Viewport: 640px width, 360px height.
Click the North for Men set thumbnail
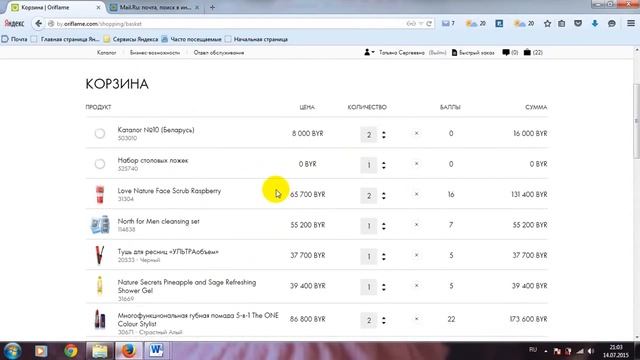point(100,225)
